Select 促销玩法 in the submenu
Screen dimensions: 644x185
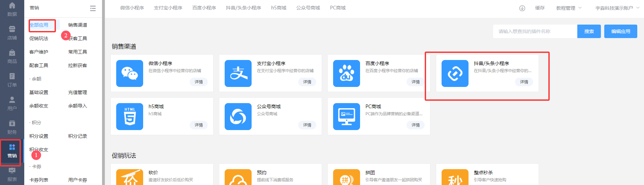(x=39, y=38)
